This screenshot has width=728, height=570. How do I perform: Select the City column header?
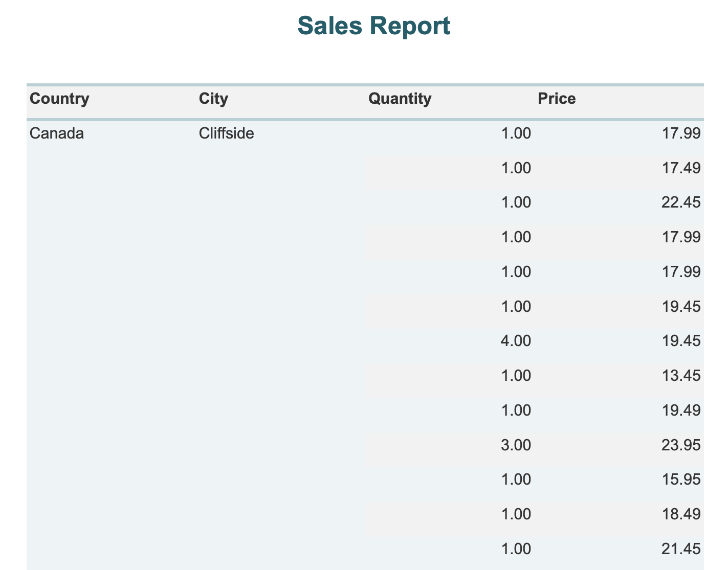click(213, 98)
